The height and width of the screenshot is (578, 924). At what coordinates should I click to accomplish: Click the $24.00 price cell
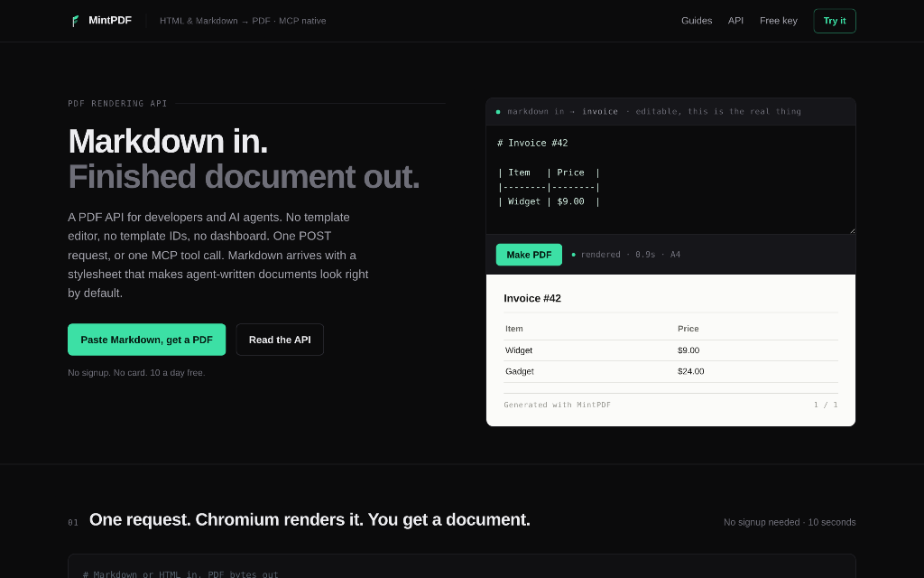click(690, 371)
